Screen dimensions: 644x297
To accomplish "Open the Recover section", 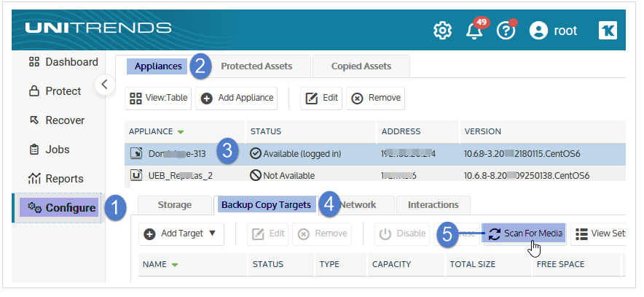I will tap(57, 120).
